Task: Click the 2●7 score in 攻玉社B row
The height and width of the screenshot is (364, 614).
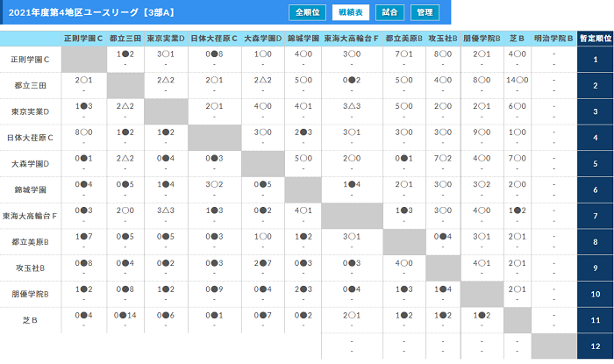Action: coord(263,263)
